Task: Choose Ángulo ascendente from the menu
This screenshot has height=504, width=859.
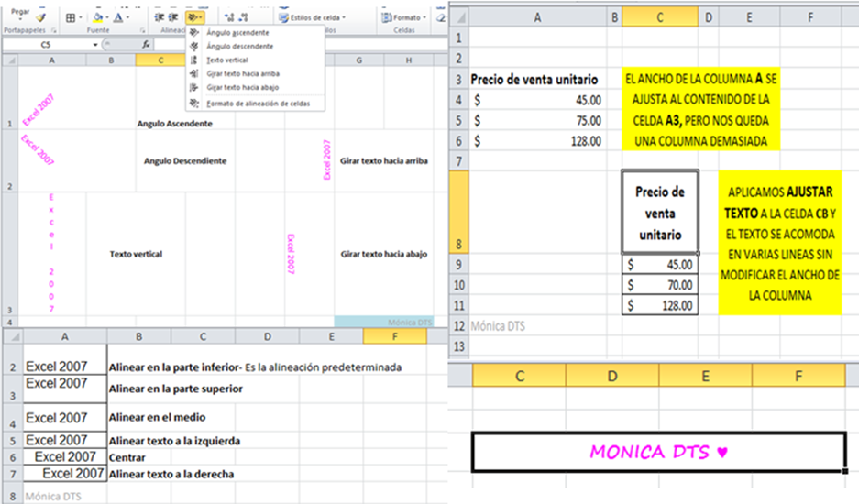Action: point(255,33)
